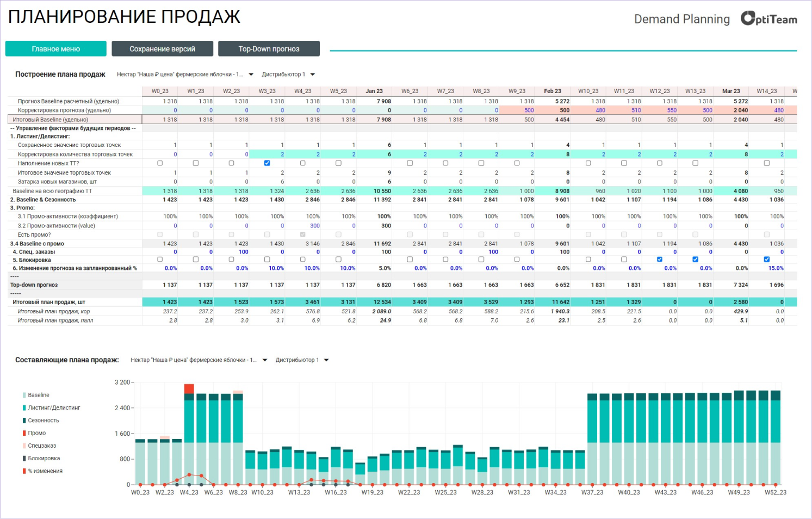Open the product dropdown beside Построение плана продаж
The height and width of the screenshot is (519, 812).
185,75
